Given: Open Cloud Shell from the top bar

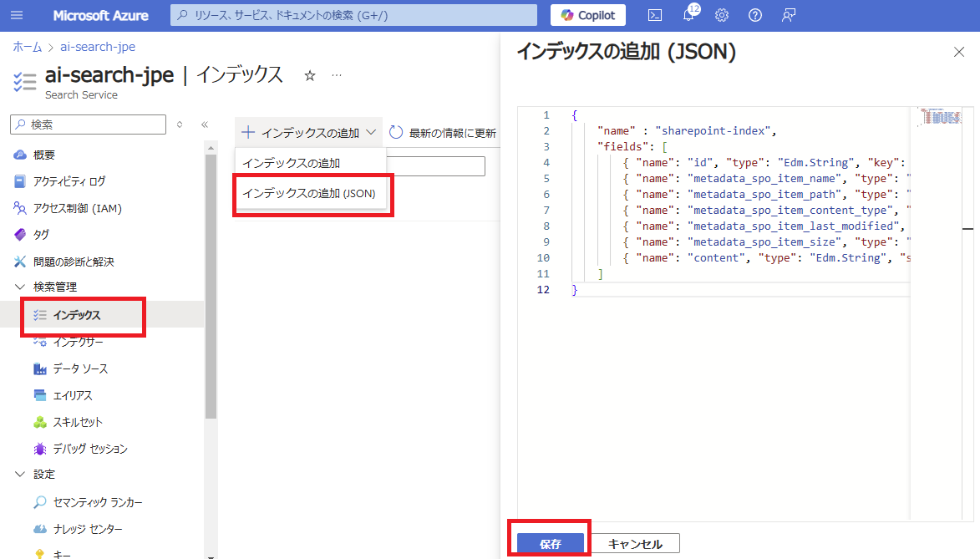Looking at the screenshot, I should click(x=656, y=15).
